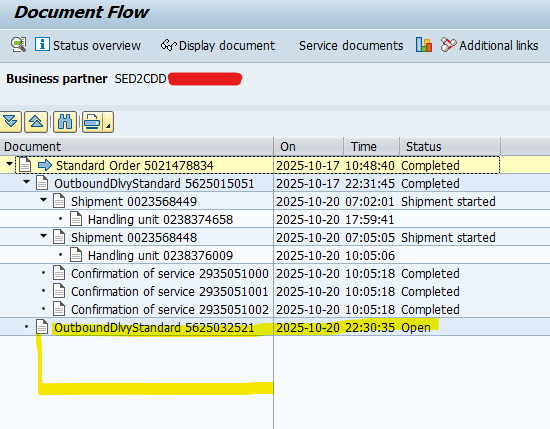The image size is (550, 429).
Task: Click the Find binoculars icon
Action: coord(65,122)
